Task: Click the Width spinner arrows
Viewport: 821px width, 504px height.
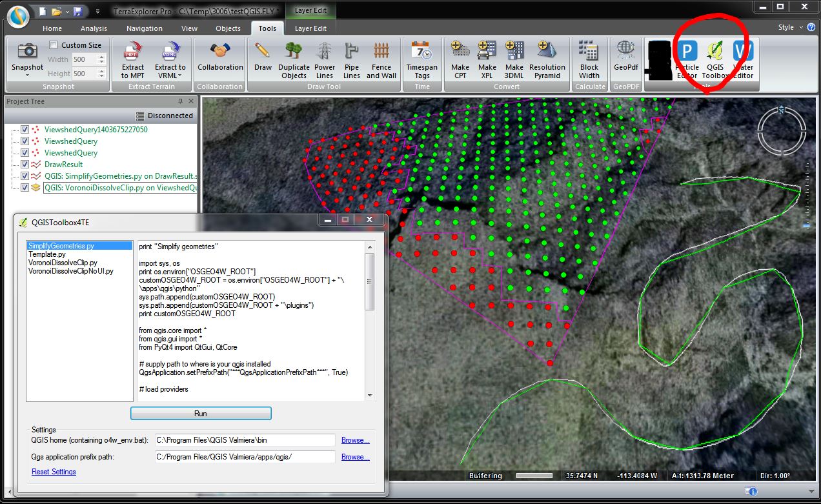Action: (101, 59)
